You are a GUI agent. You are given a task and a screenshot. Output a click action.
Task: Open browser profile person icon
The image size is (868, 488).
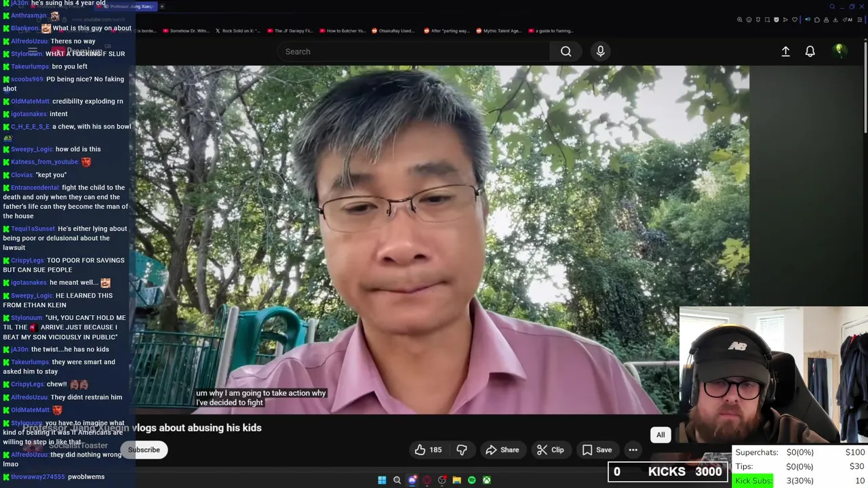826,20
